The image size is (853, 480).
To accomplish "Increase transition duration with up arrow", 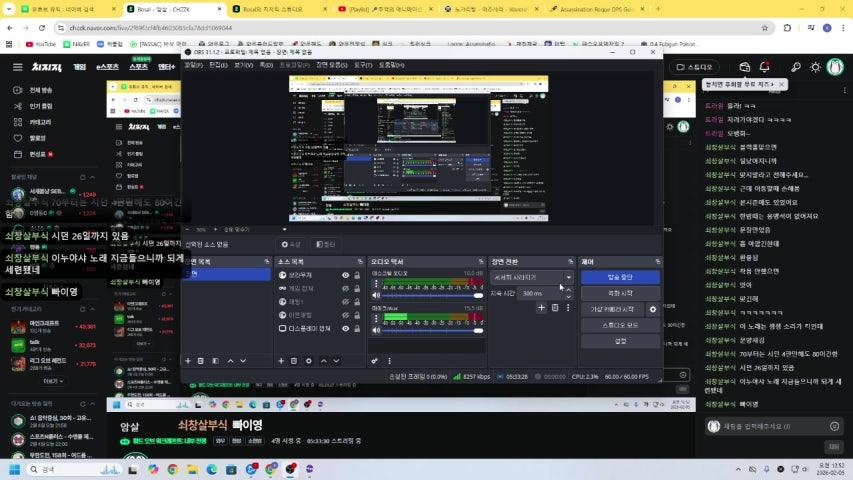I will tap(569, 290).
